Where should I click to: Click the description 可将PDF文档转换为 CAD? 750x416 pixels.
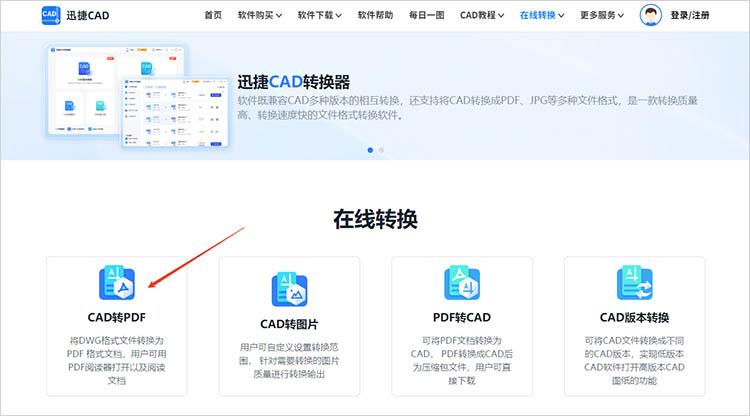pos(462,361)
